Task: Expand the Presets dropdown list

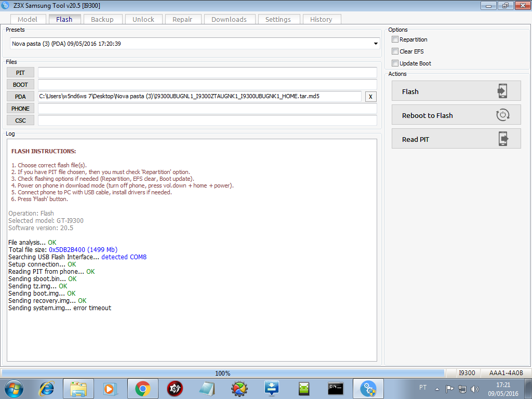Action: [376, 44]
